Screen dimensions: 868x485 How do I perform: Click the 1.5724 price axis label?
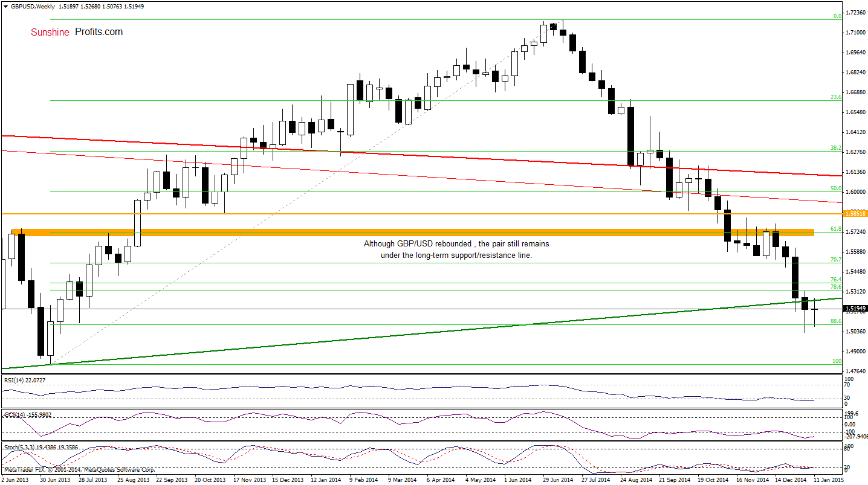pos(856,232)
